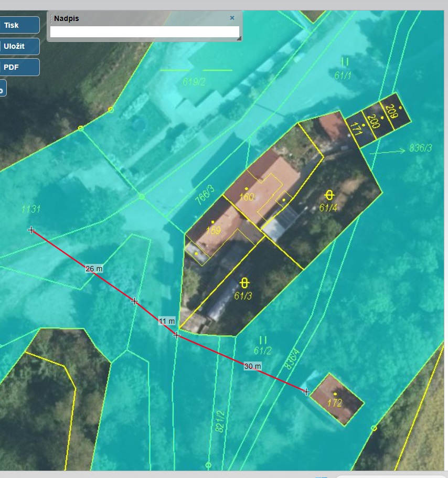Click the 26 m distance label
The height and width of the screenshot is (478, 448).
pyautogui.click(x=94, y=269)
